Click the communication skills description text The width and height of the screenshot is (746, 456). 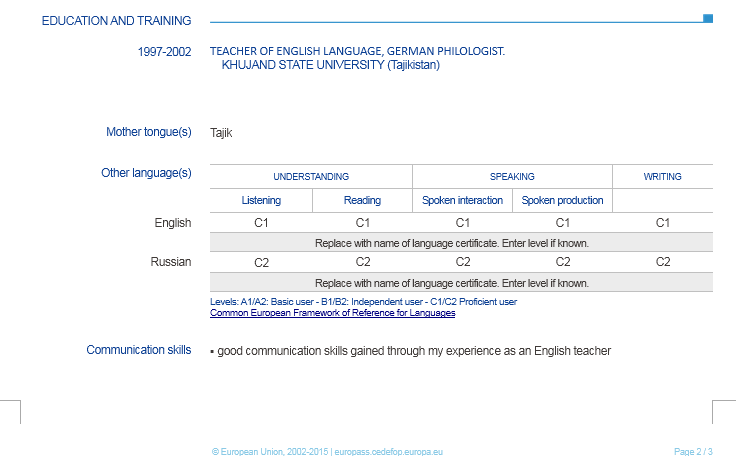pos(413,351)
